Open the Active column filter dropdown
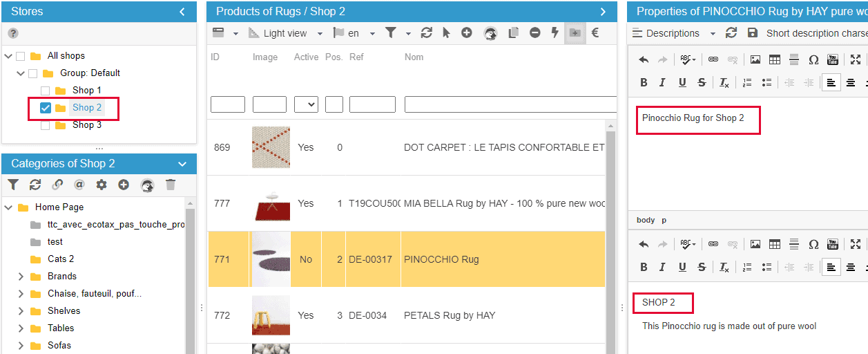This screenshot has height=354, width=868. click(x=306, y=104)
